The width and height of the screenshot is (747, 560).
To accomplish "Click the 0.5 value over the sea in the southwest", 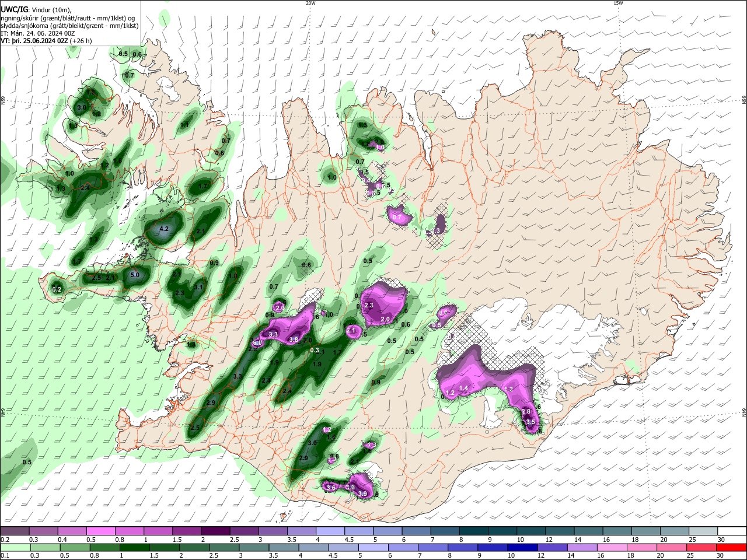I will click(27, 462).
